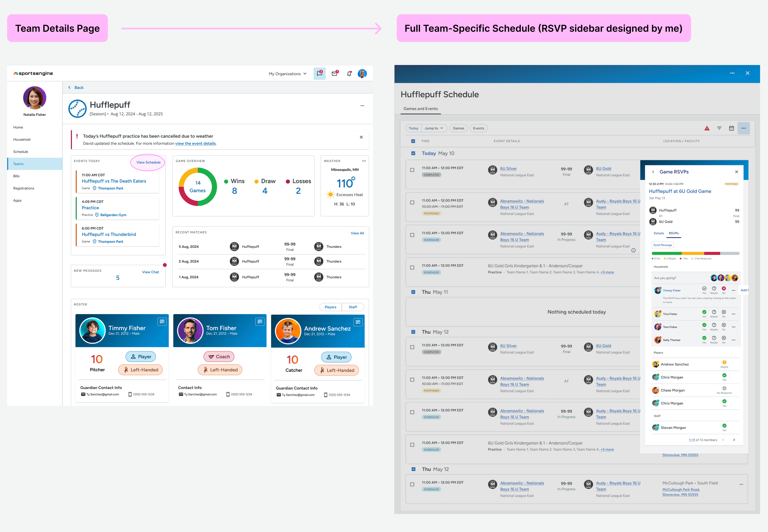Screen dimensions: 768x532
Task: Click the red warning triangle in schedule toolbar
Action: (x=707, y=128)
